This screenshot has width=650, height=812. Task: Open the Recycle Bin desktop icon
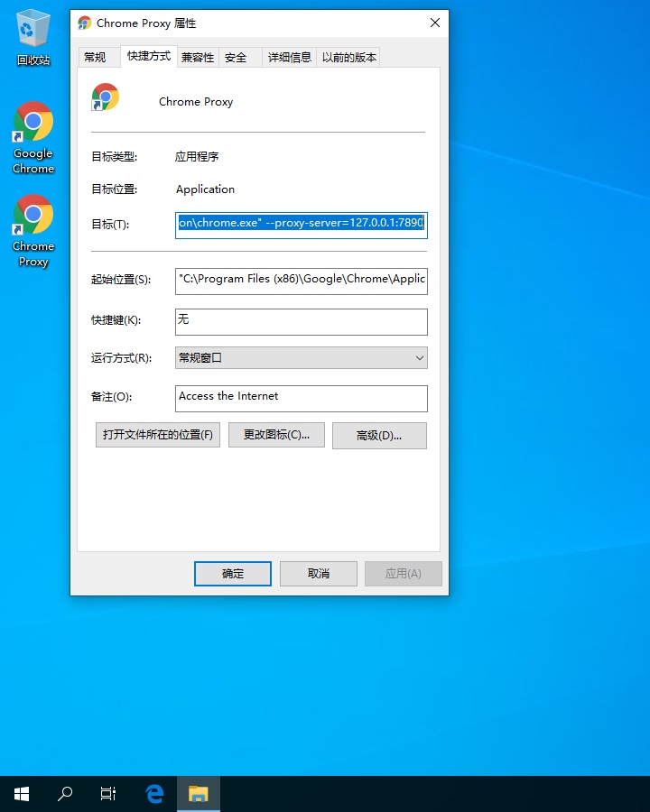[33, 37]
